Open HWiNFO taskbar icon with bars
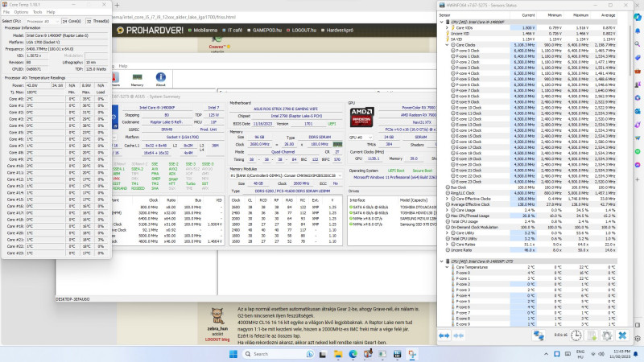Image resolution: width=644 pixels, height=362 pixels. 397,354
